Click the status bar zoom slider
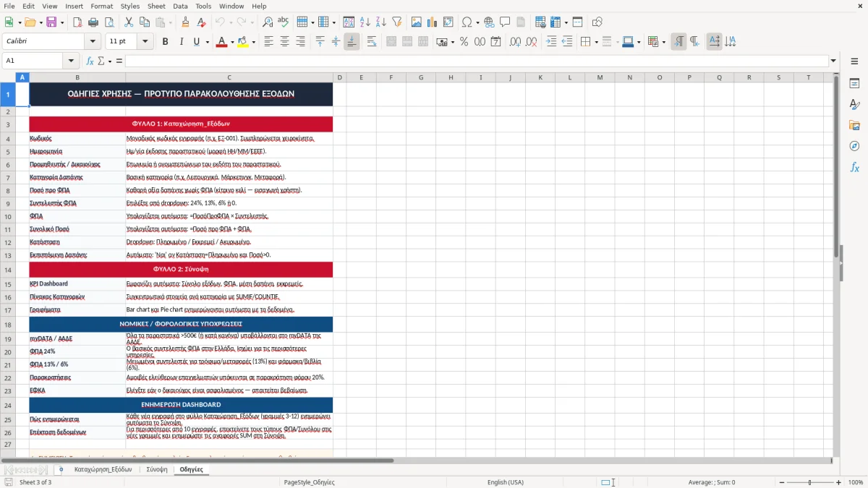Image resolution: width=868 pixels, height=488 pixels. [810, 482]
